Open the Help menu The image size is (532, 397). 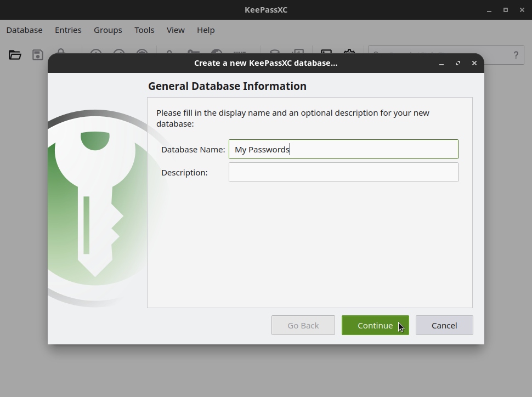coord(206,30)
